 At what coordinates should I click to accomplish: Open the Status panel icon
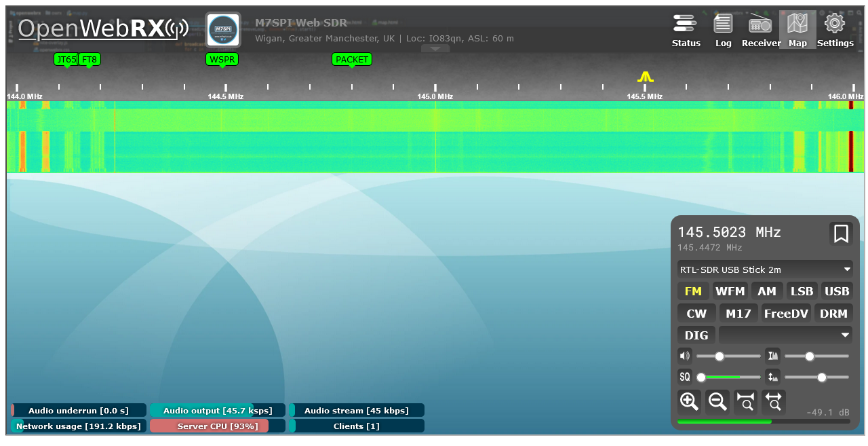pyautogui.click(x=686, y=31)
